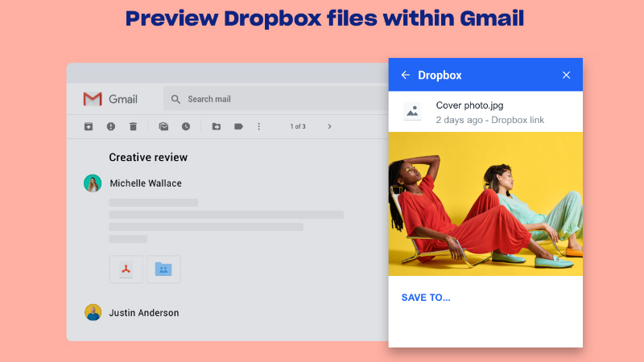This screenshot has width=644, height=362.
Task: Click the Dropbox panel title
Action: [440, 75]
